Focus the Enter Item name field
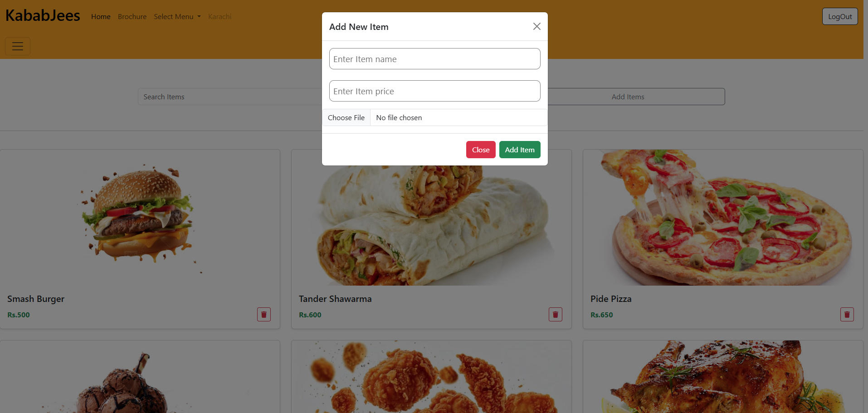This screenshot has height=413, width=868. coord(434,59)
